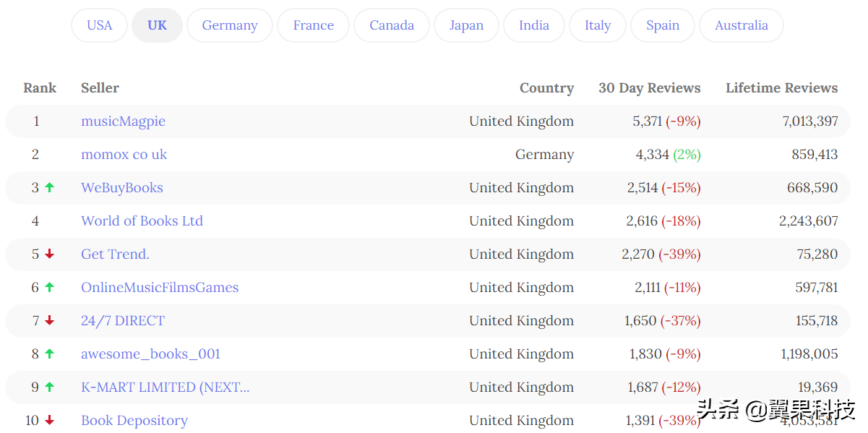Click red down arrow beside rank 10
Image resolution: width=868 pixels, height=433 pixels.
[49, 420]
